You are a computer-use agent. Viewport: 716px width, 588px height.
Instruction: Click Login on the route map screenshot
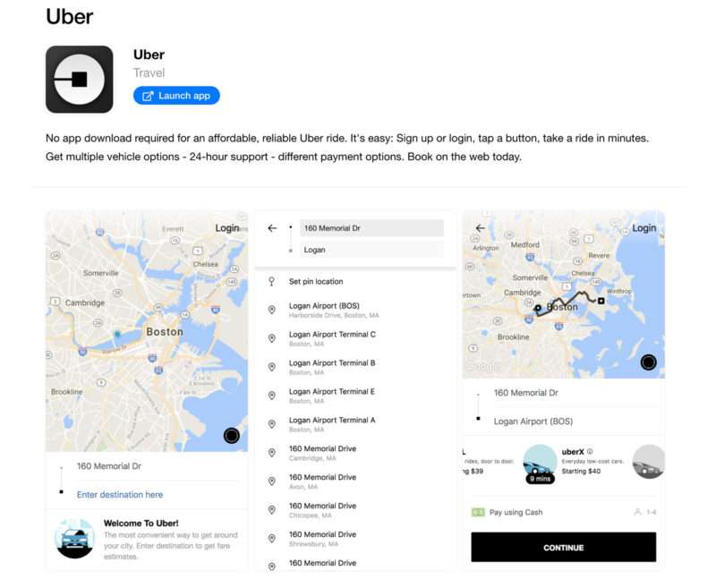644,228
